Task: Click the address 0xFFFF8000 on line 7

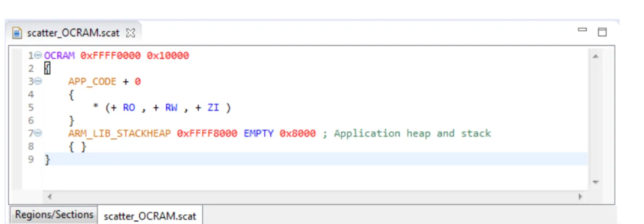Action: [207, 134]
